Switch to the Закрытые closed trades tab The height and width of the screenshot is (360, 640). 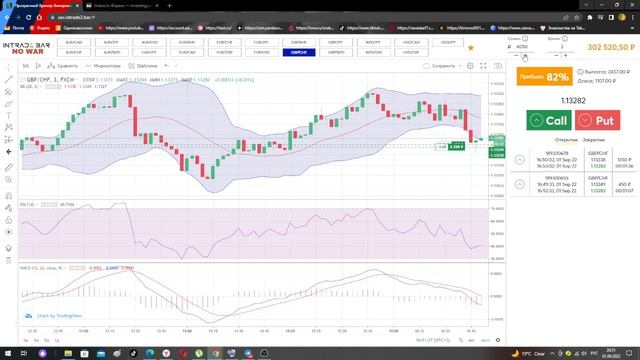pos(593,140)
